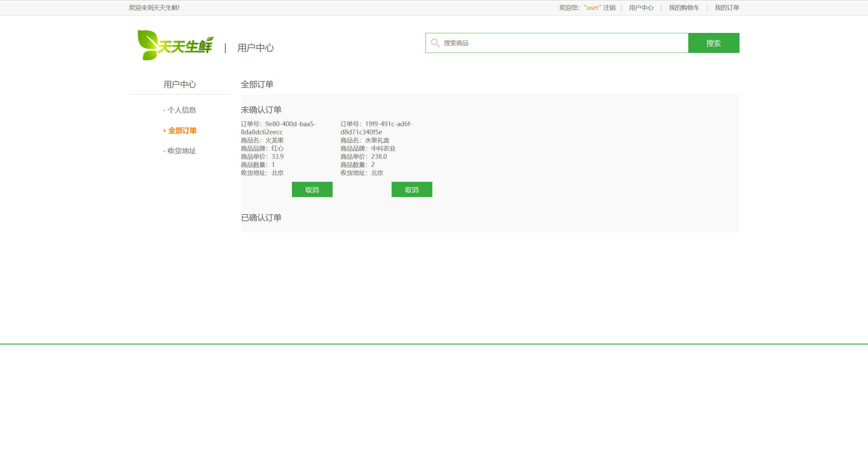868x466 pixels.
Task: Click the 已确认订单 section heading
Action: pyautogui.click(x=261, y=218)
